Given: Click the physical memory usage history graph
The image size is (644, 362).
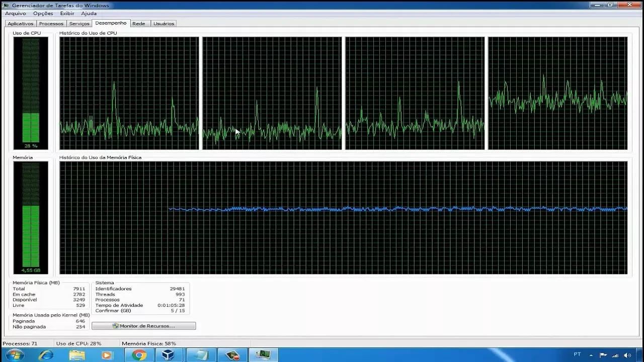Looking at the screenshot, I should tap(344, 218).
